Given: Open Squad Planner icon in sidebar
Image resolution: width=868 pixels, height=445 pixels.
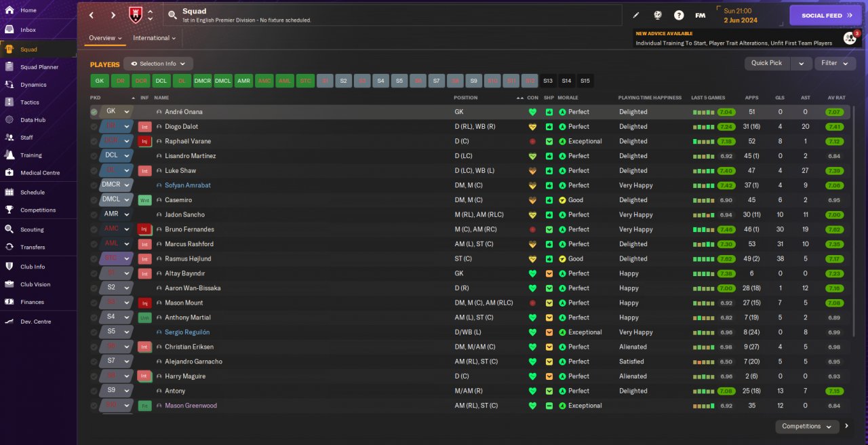Looking at the screenshot, I should click(9, 67).
